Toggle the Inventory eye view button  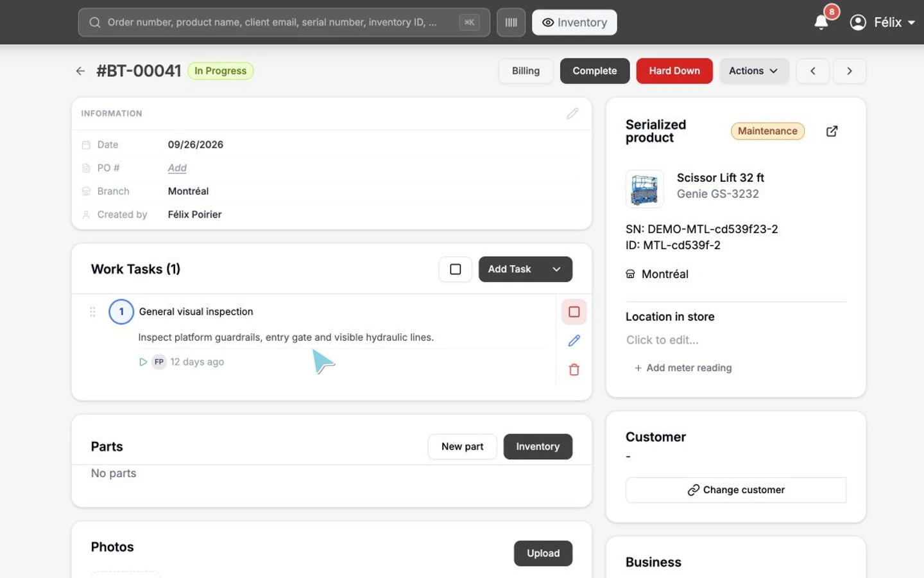(574, 22)
